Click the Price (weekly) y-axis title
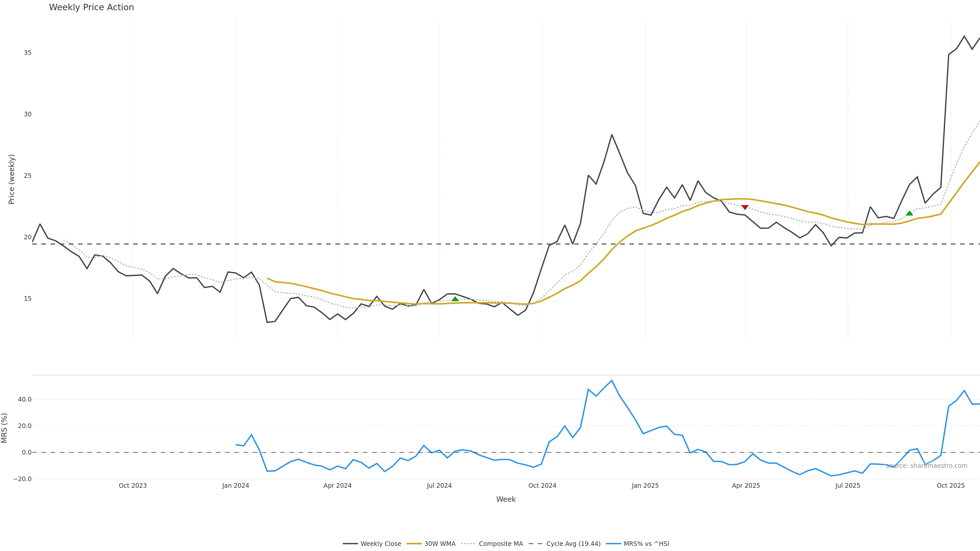This screenshot has height=551, width=980. click(x=11, y=179)
